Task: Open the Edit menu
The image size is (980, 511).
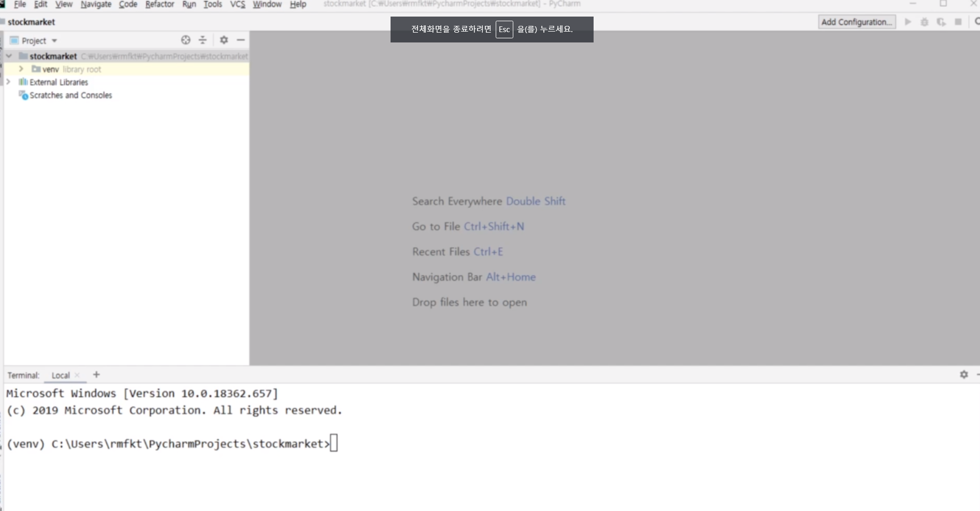Action: point(40,4)
